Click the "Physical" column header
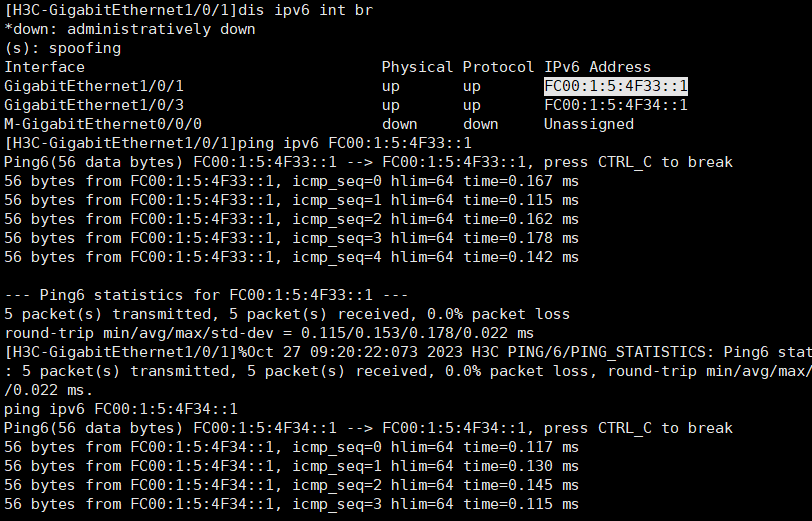 click(417, 67)
